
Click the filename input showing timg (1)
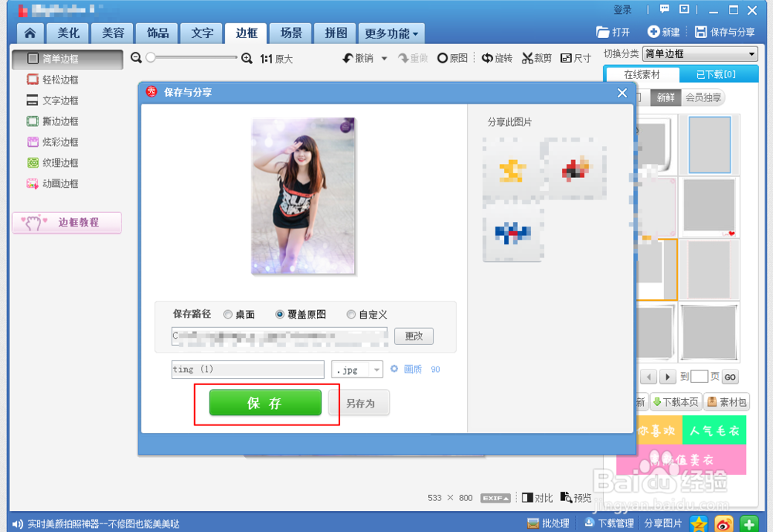pyautogui.click(x=247, y=370)
